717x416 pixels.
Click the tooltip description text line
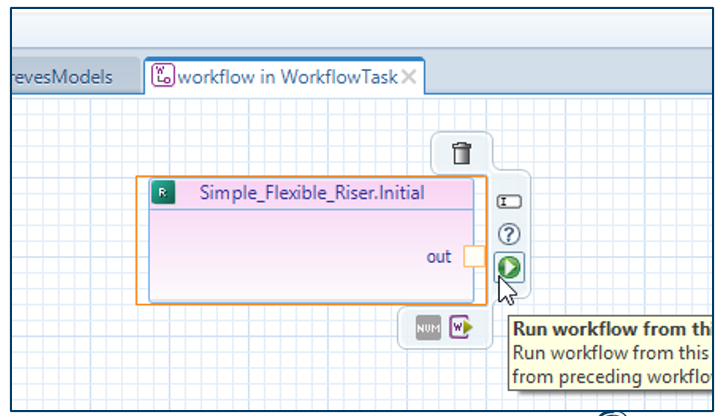tap(612, 352)
